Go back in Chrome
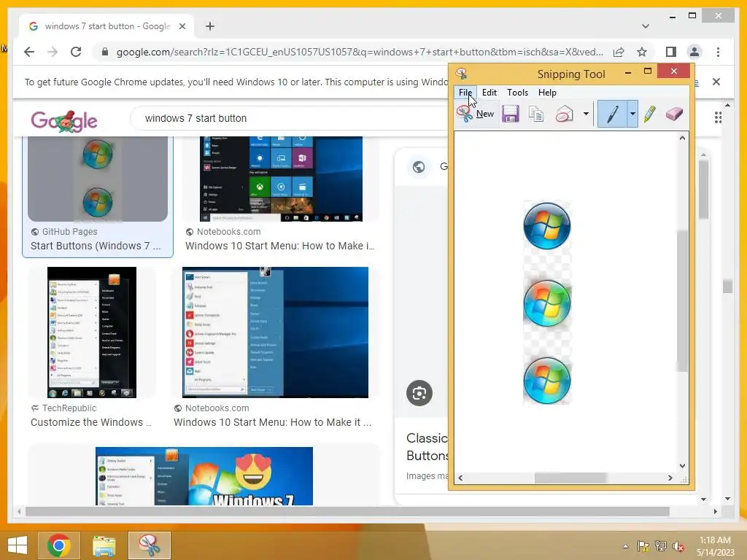This screenshot has height=560, width=747. click(x=29, y=52)
